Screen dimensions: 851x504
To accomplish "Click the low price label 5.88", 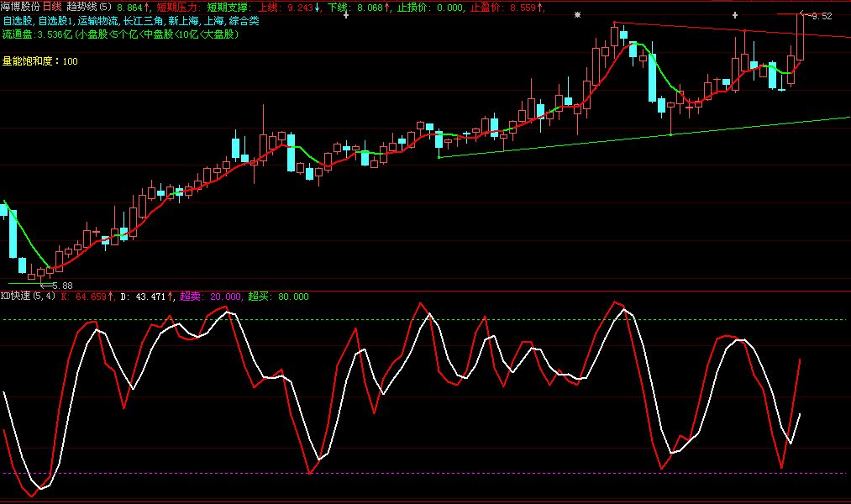I will (62, 286).
